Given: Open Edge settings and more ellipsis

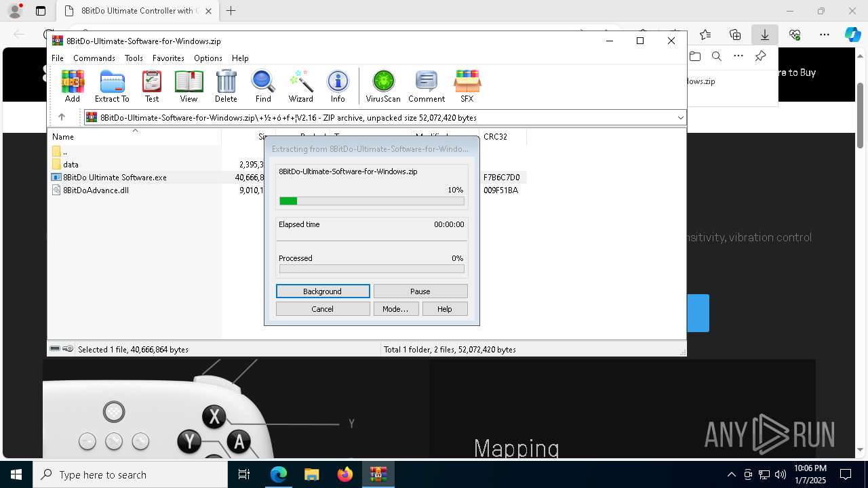Looking at the screenshot, I should pos(825,35).
